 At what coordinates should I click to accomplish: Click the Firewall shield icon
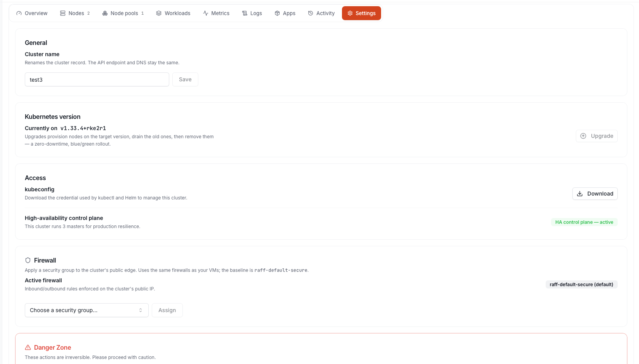pyautogui.click(x=28, y=260)
